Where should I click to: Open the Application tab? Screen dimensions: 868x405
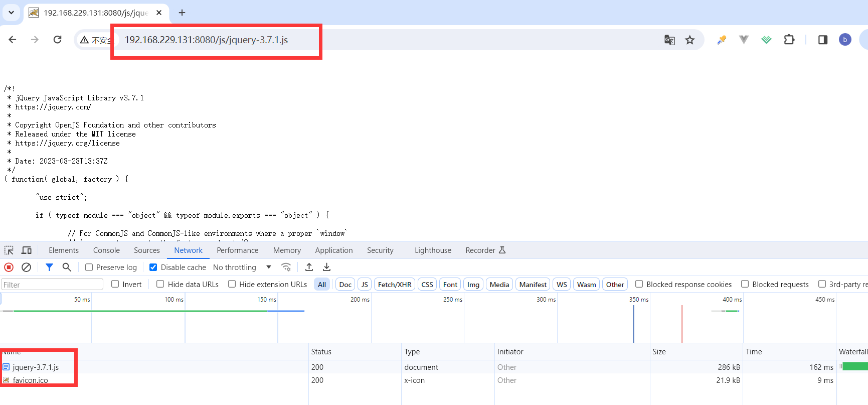334,250
